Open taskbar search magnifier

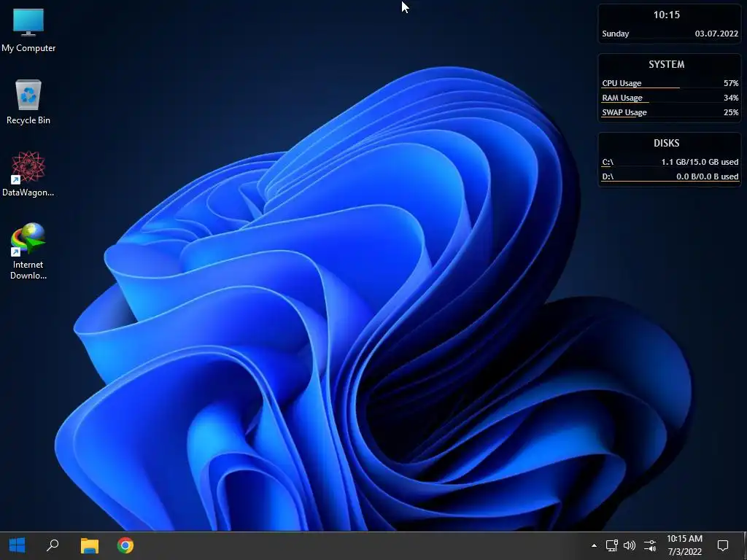(53, 545)
